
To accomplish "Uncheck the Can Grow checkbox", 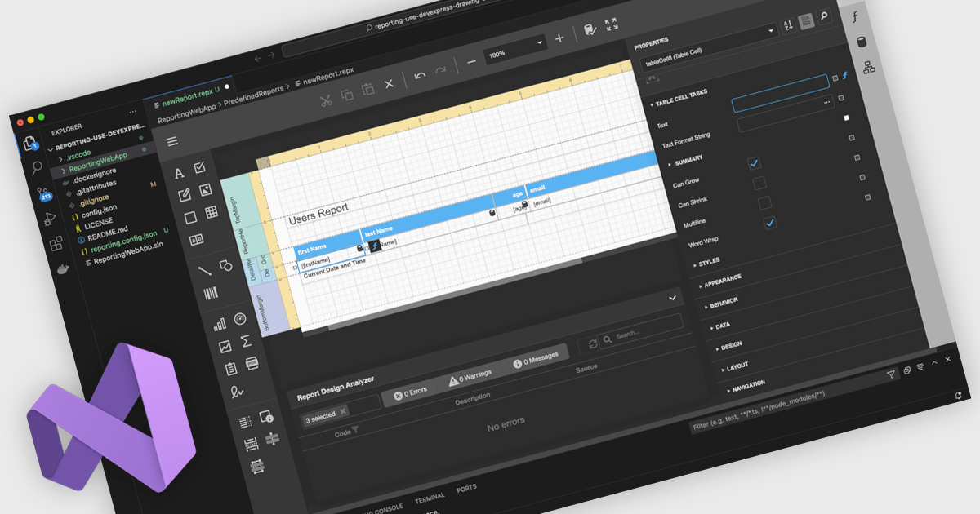I will click(x=754, y=163).
